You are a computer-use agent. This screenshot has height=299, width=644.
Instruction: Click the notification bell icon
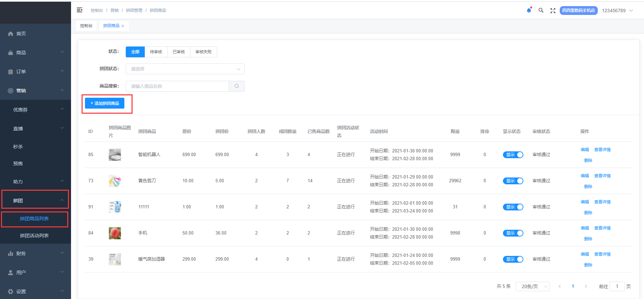[x=529, y=11]
